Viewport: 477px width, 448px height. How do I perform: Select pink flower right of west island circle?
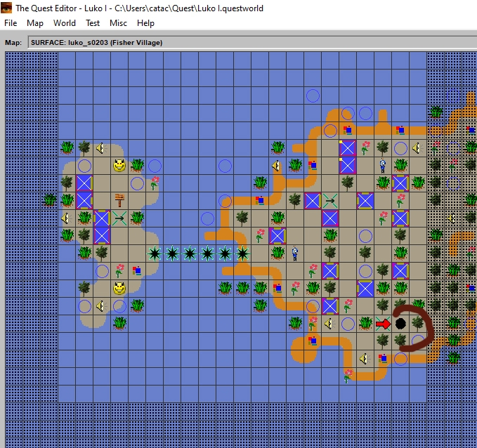155,183
